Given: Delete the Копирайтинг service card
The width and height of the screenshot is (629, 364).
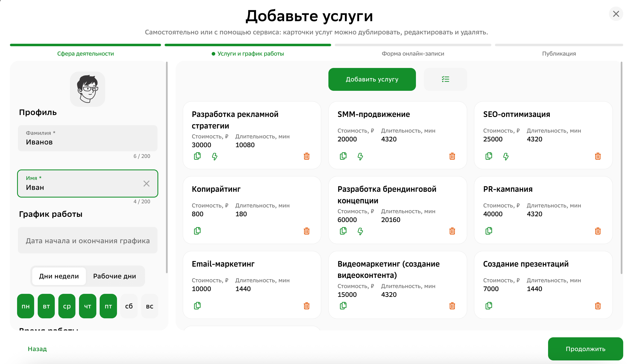Looking at the screenshot, I should [306, 231].
